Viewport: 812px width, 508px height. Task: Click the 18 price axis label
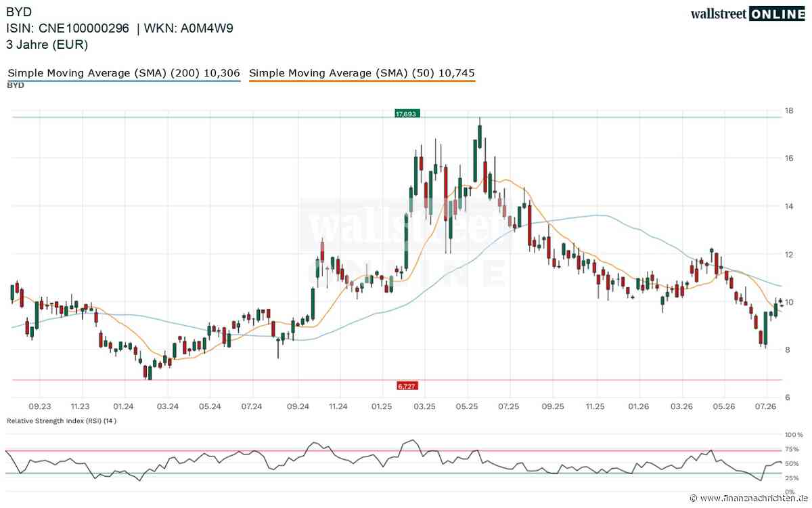click(x=788, y=110)
